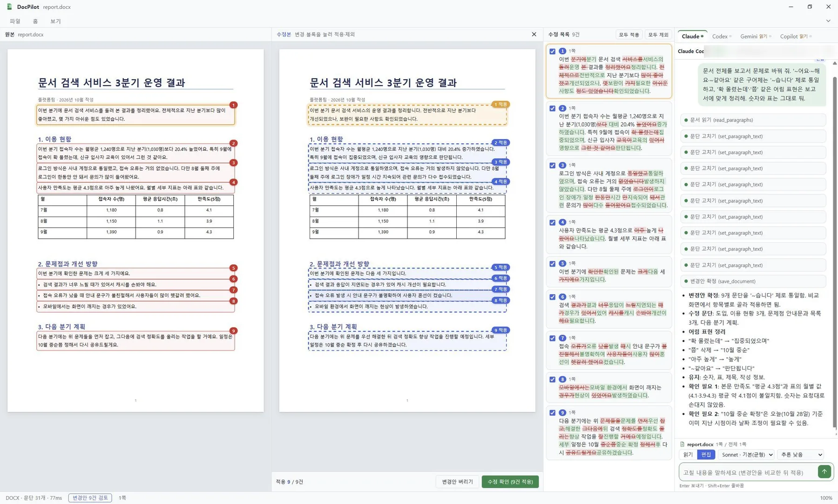Expand the '문서 읽기 (read_paragraphs)' tool step
Viewport: 838px width, 504px height.
click(753, 120)
